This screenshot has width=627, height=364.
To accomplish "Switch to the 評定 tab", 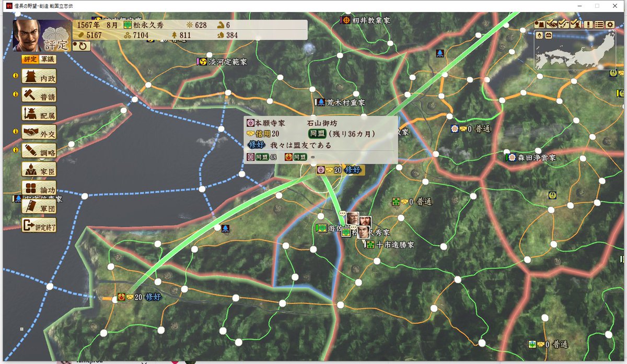I will pyautogui.click(x=30, y=60).
